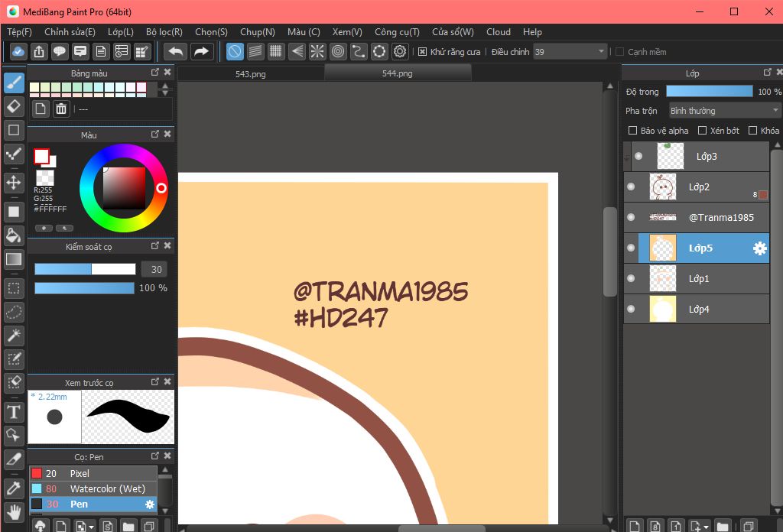Expand the add layer dropdown arrow

pos(706,527)
